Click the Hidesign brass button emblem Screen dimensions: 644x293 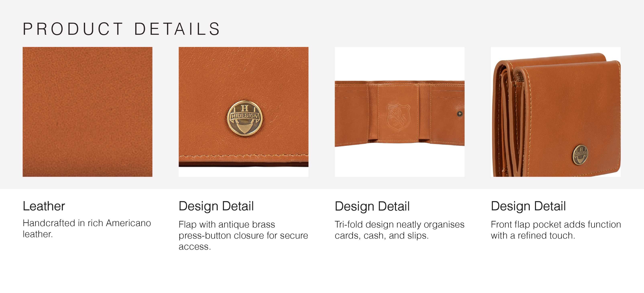click(245, 118)
